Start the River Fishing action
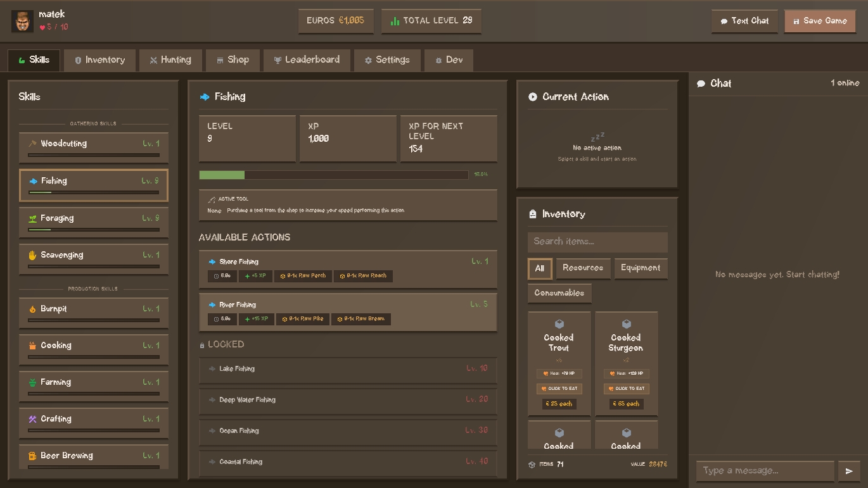The height and width of the screenshot is (488, 868). (x=347, y=311)
